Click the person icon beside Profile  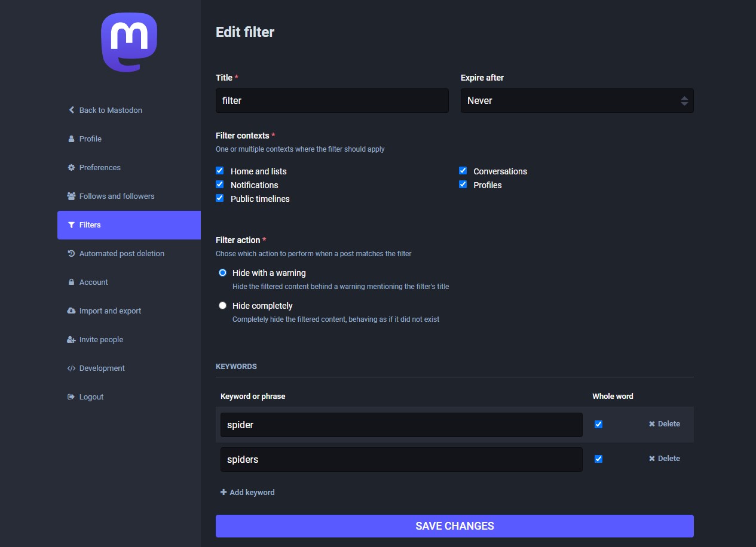tap(72, 139)
